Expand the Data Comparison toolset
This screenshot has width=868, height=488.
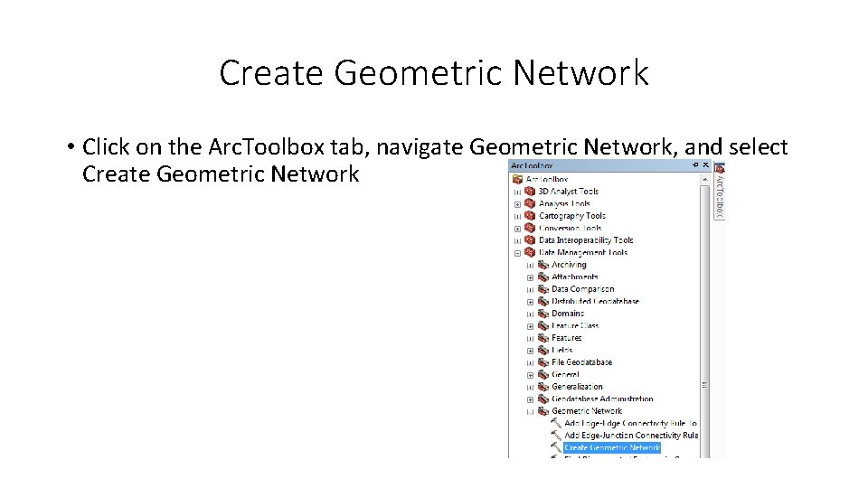[531, 290]
